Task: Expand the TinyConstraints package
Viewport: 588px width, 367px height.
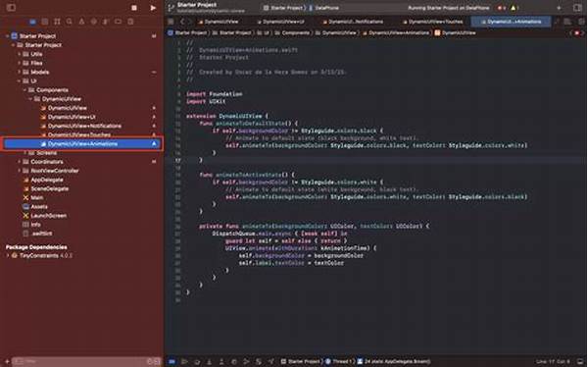Action: click(7, 256)
